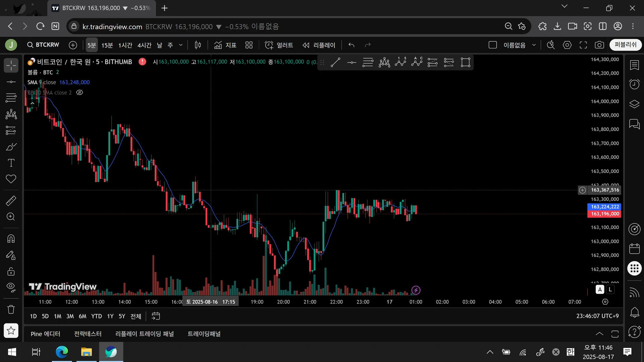Expand the timeframe interval dropdown arrow
Viewport: 644px width, 362px height.
click(x=181, y=45)
